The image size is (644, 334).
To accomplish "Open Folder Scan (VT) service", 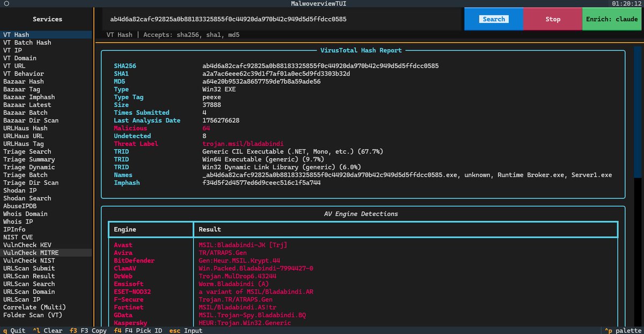I will pyautogui.click(x=47, y=315).
